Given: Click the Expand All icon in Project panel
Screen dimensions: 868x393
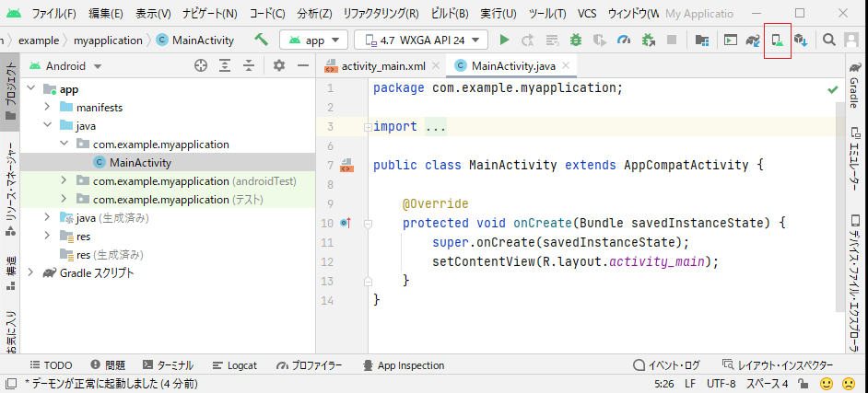Looking at the screenshot, I should [225, 66].
